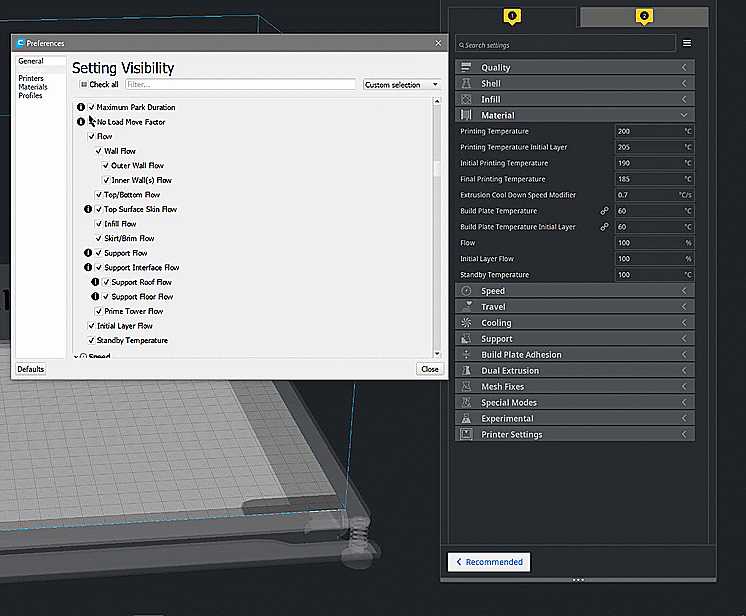This screenshot has width=746, height=616.
Task: Click link icon next to Build Plate Temperature
Action: (604, 210)
